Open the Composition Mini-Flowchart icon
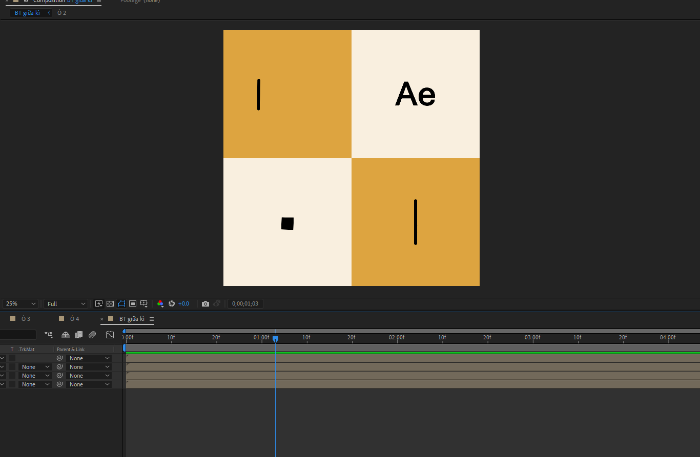This screenshot has width=700, height=457. click(49, 334)
